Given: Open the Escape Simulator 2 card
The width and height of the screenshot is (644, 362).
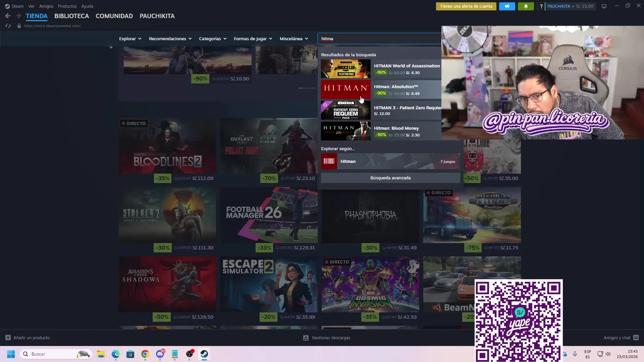Looking at the screenshot, I should coord(269,285).
